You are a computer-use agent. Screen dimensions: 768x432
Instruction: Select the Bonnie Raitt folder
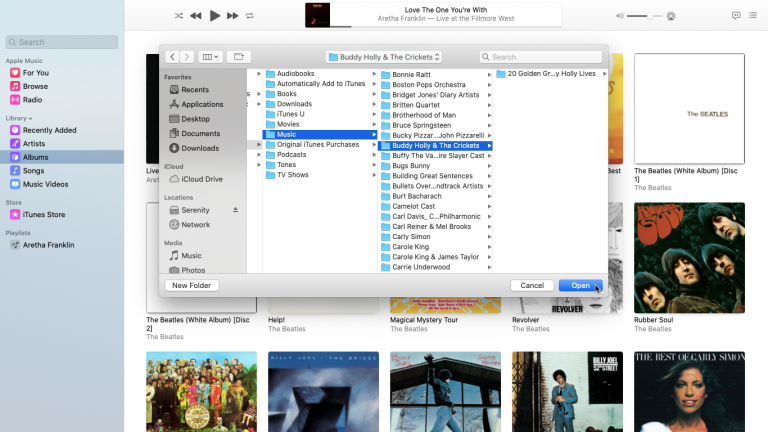click(x=411, y=74)
